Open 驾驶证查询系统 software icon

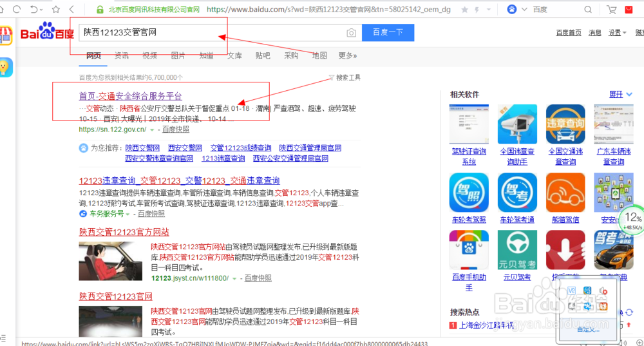click(469, 124)
